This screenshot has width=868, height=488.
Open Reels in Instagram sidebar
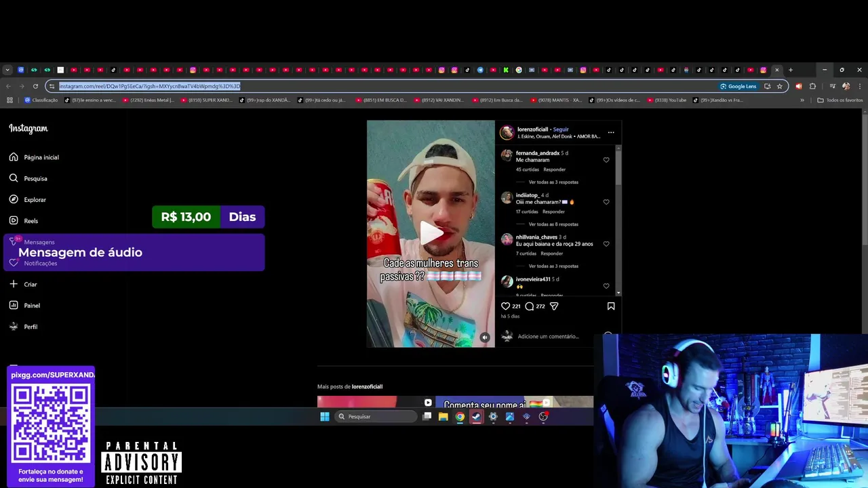click(x=24, y=220)
